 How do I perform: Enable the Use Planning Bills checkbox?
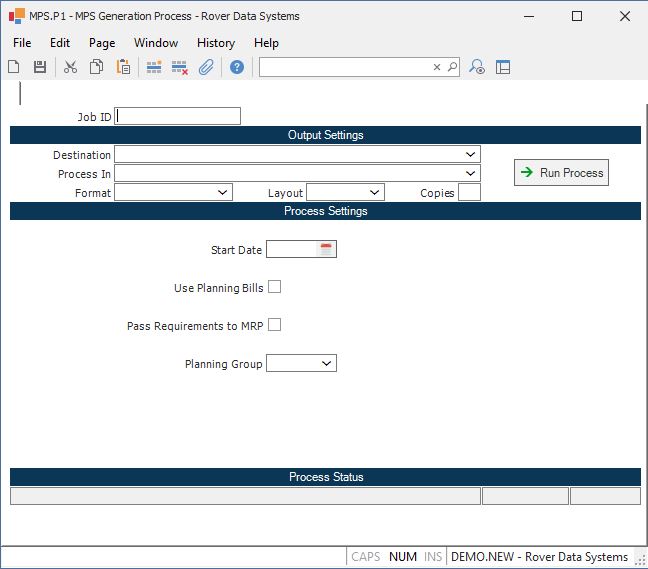(275, 287)
